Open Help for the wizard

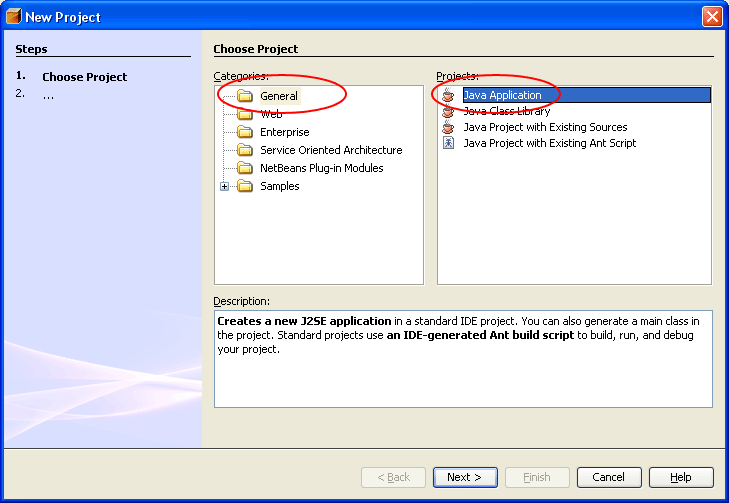tap(681, 477)
